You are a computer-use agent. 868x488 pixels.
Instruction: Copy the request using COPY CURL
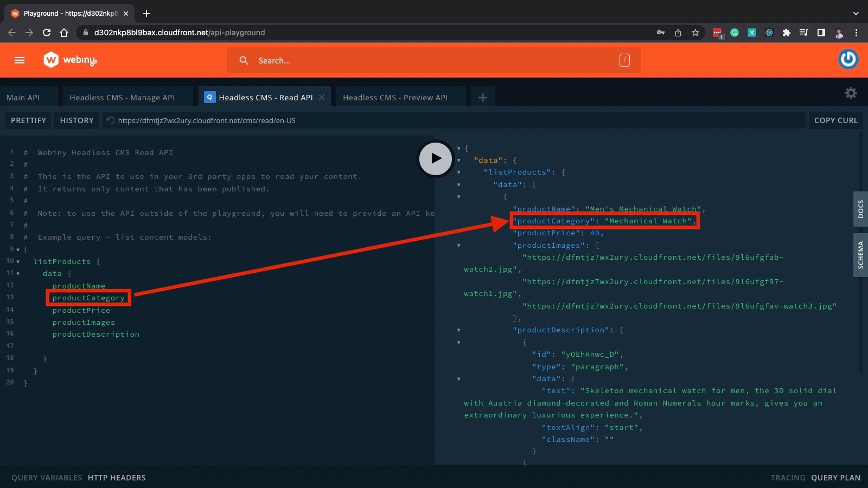pos(835,120)
